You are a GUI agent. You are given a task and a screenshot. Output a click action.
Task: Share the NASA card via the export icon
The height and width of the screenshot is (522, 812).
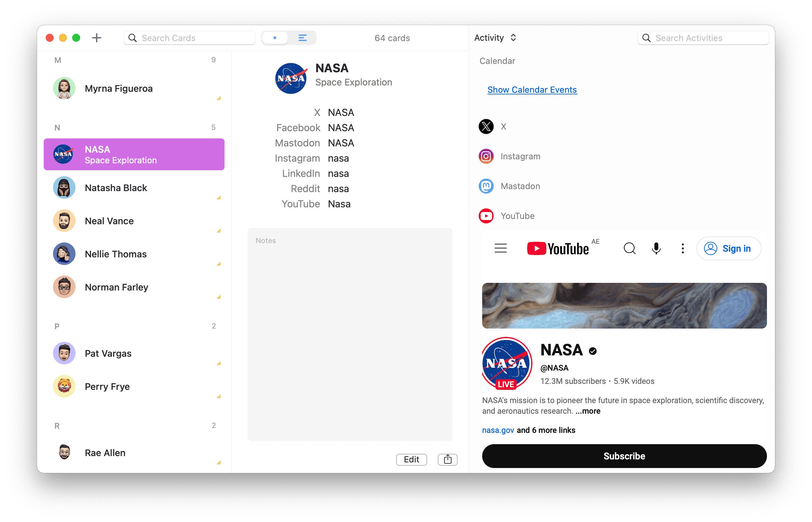click(447, 459)
